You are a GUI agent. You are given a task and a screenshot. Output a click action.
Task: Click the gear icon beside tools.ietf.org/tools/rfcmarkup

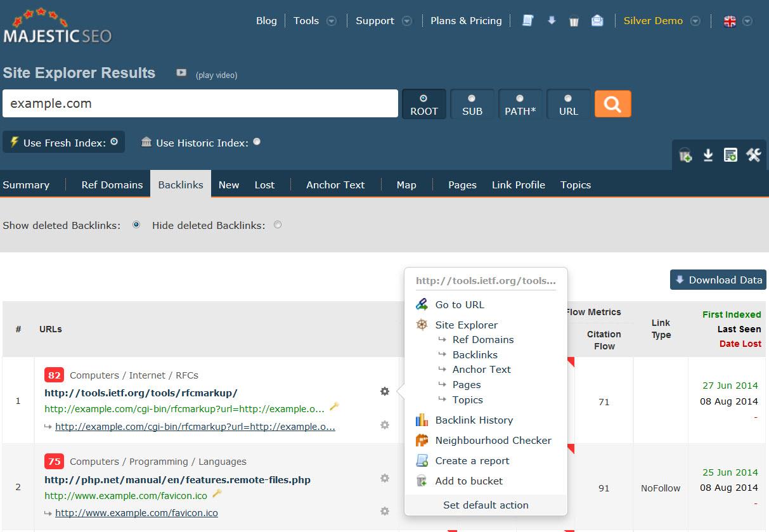click(x=385, y=391)
